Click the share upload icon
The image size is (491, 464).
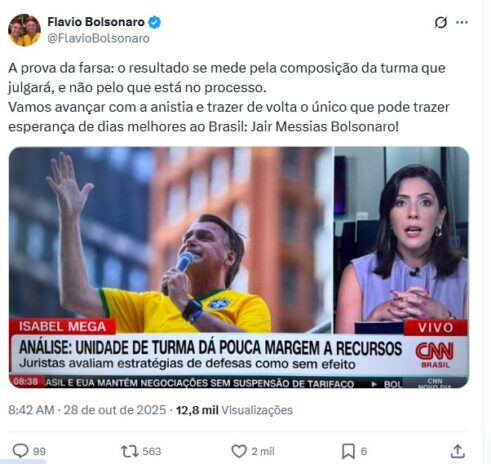point(458,451)
